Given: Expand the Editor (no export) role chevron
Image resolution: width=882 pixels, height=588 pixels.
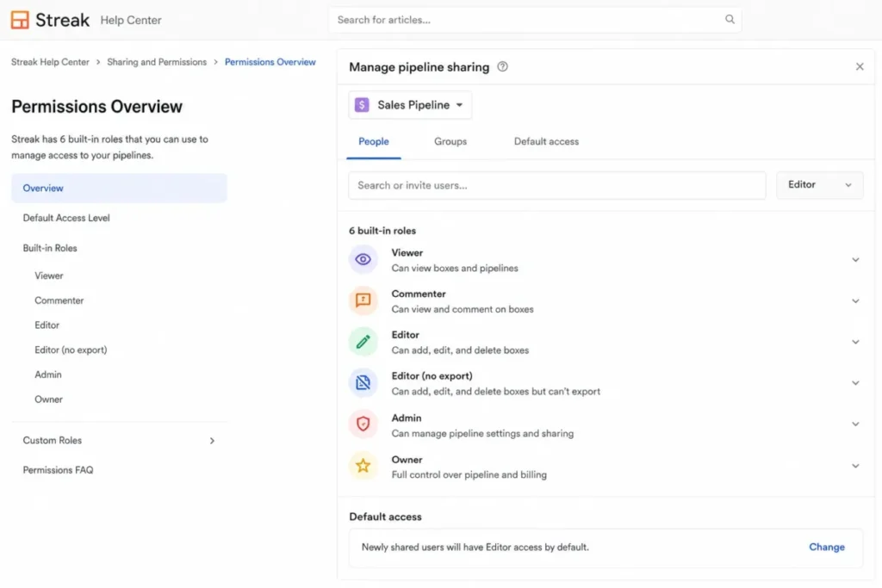Looking at the screenshot, I should point(855,383).
